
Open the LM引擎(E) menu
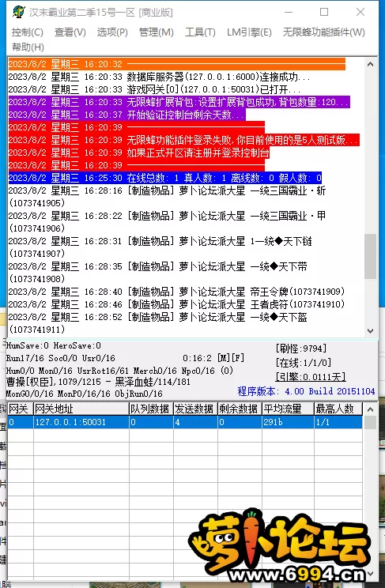pyautogui.click(x=249, y=32)
